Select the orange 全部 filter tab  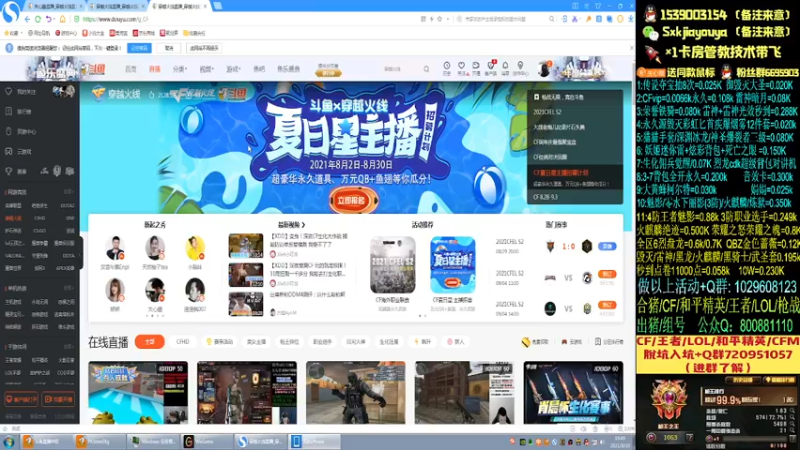pyautogui.click(x=149, y=342)
